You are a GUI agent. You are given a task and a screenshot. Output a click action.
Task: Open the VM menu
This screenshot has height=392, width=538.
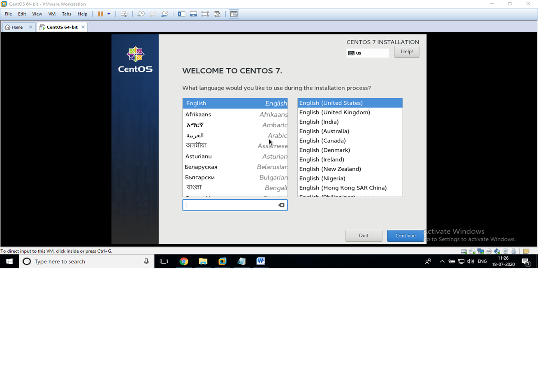tap(52, 14)
